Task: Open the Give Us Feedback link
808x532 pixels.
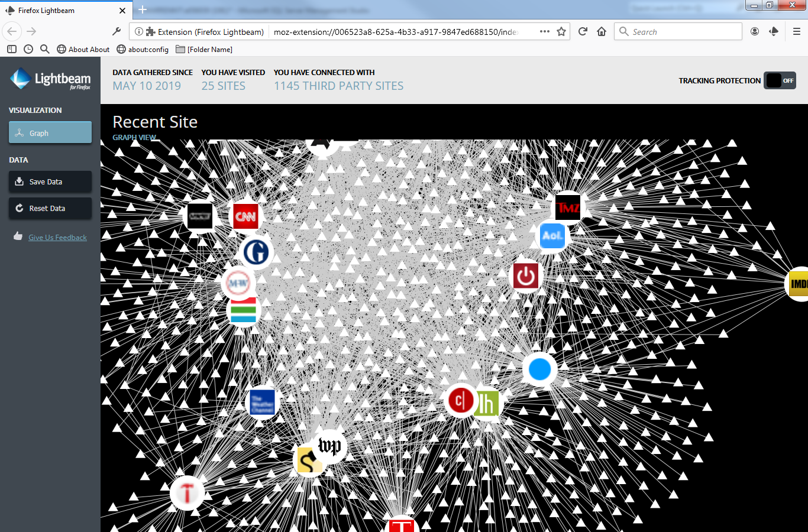Action: 57,238
